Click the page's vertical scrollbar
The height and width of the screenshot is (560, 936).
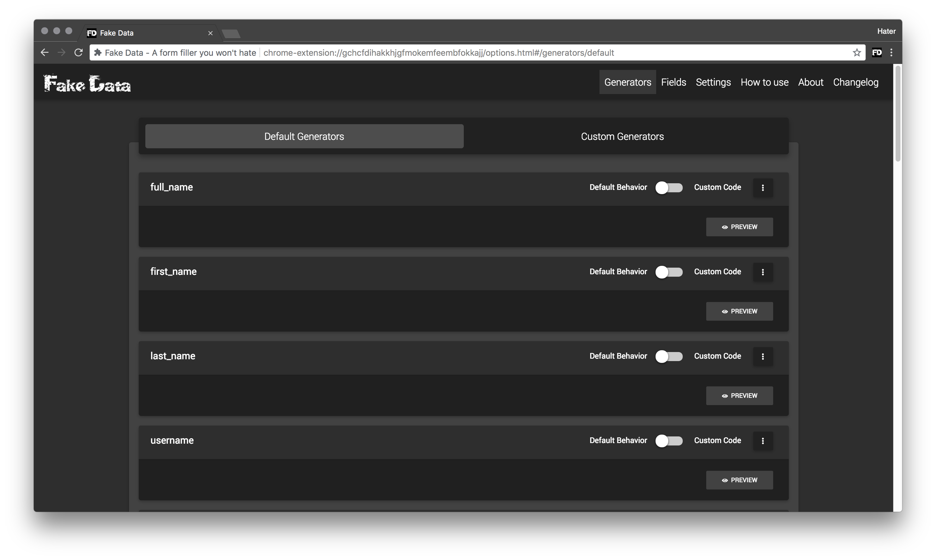[x=898, y=113]
